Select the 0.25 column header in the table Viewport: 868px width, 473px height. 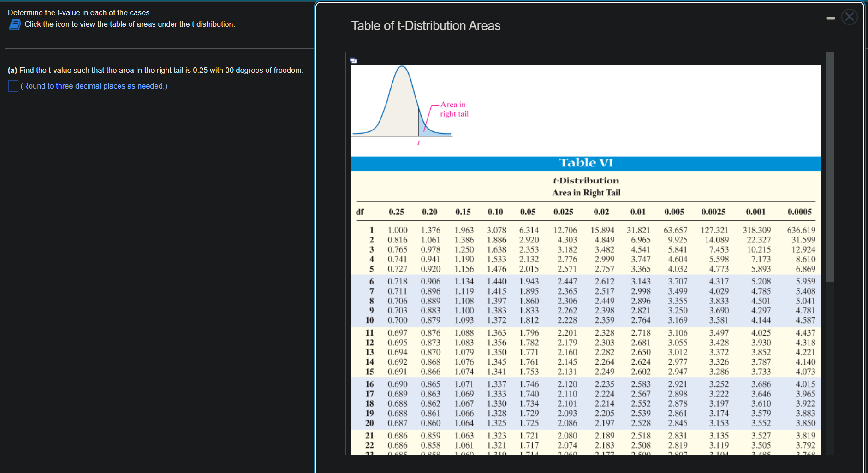coord(397,212)
